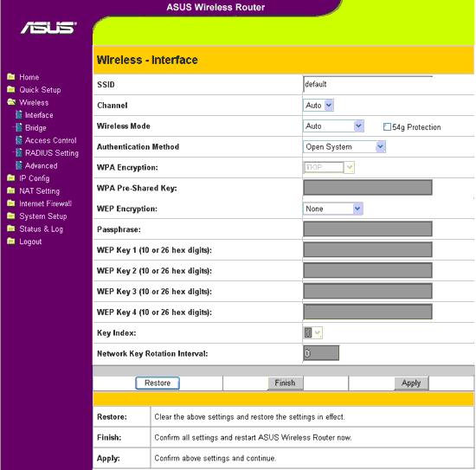Click the Access Control page icon
Image resolution: width=476 pixels, height=470 pixels.
coord(19,140)
